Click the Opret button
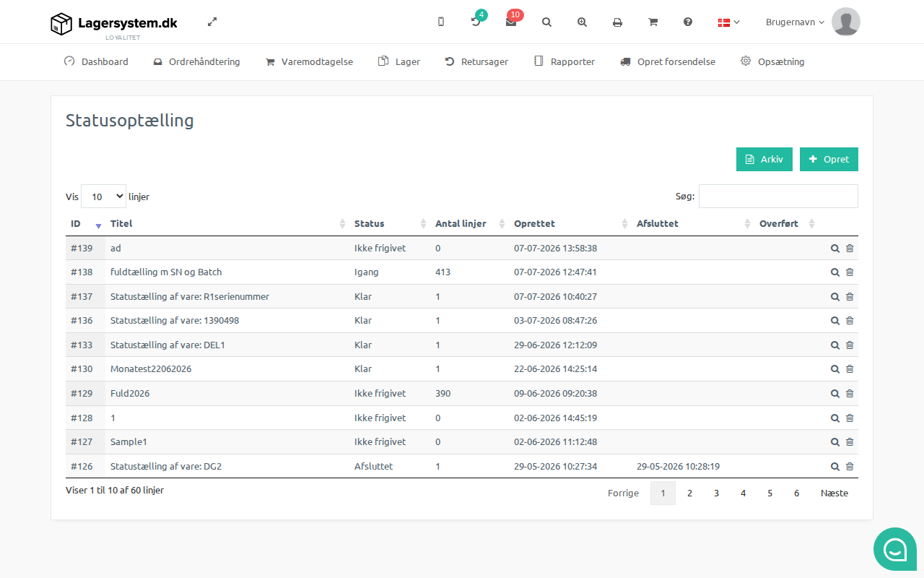The height and width of the screenshot is (578, 924). point(829,159)
